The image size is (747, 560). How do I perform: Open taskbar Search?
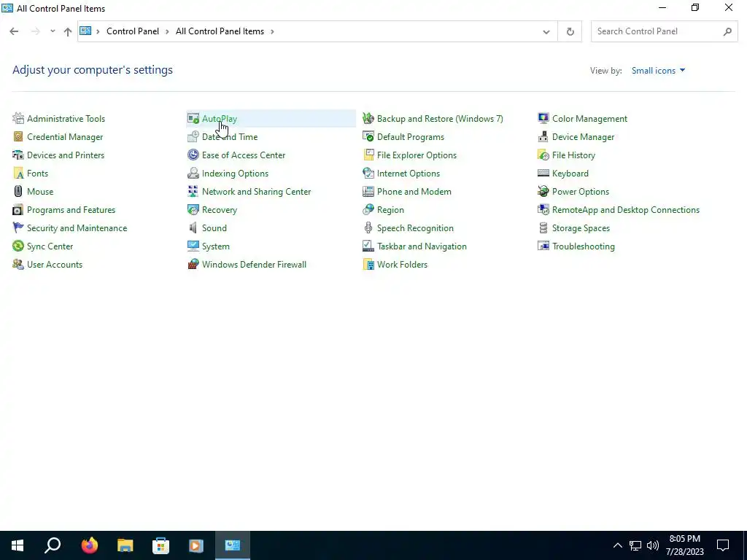pyautogui.click(x=53, y=545)
